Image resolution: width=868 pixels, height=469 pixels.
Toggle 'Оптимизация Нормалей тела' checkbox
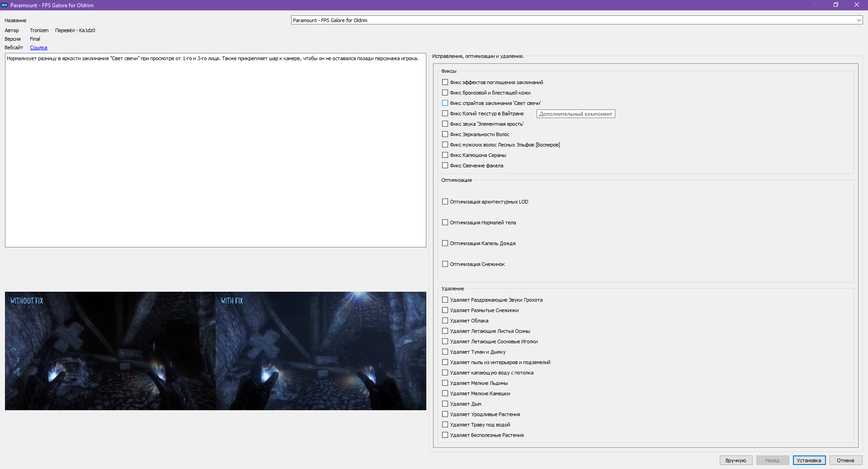[x=445, y=223]
